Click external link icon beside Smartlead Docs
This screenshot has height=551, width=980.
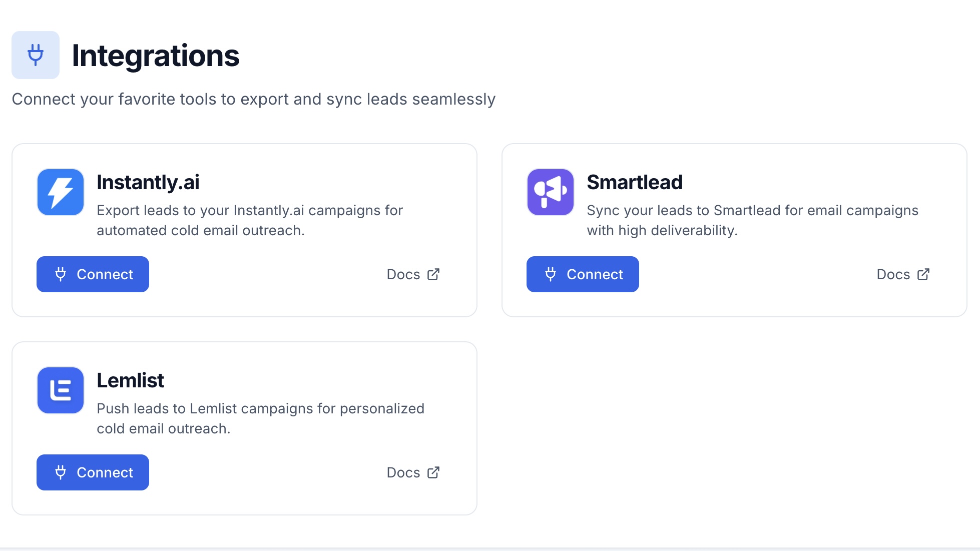(923, 274)
